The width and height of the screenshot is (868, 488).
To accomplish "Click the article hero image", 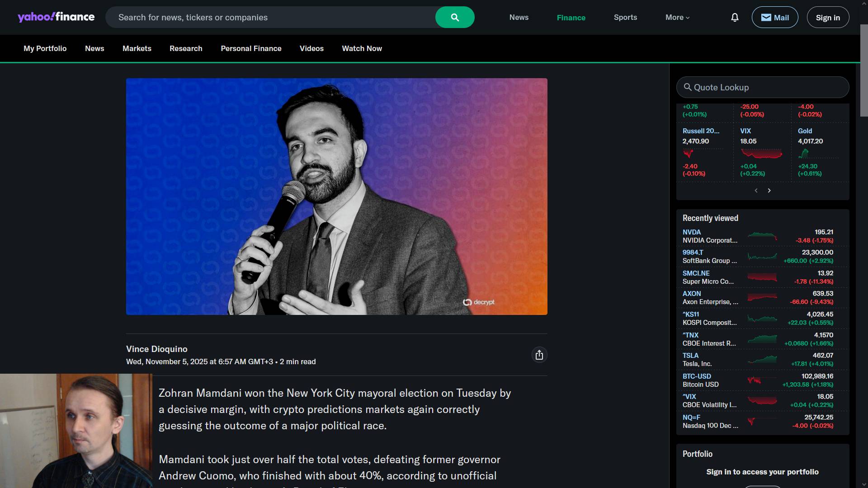I will coord(336,197).
